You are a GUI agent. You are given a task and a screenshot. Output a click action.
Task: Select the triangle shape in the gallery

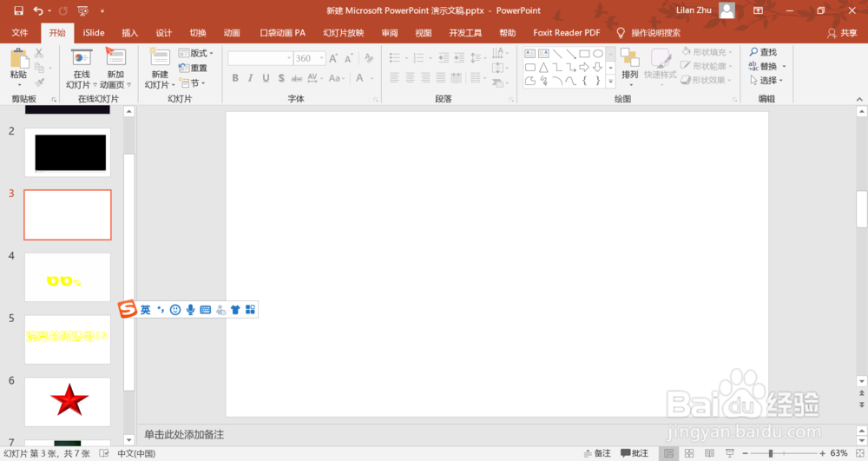(x=543, y=68)
